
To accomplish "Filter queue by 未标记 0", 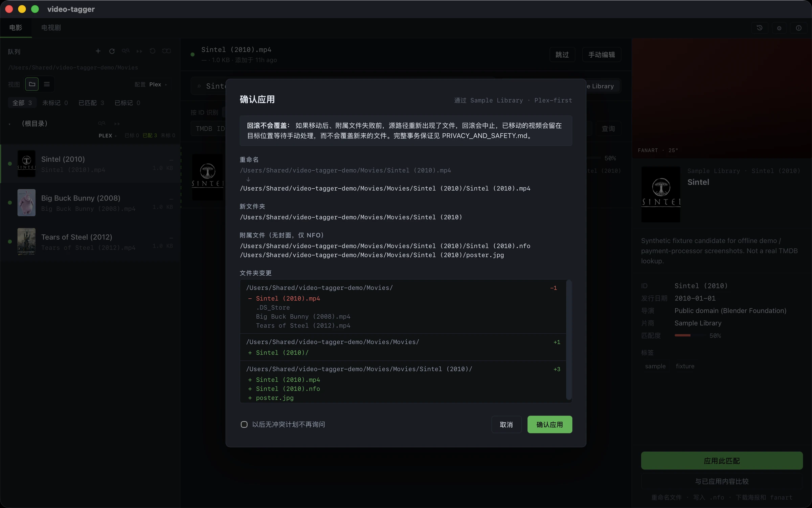I will [55, 103].
